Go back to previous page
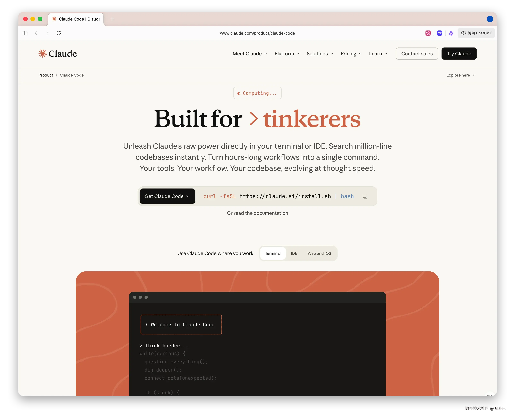This screenshot has width=515, height=420. (36, 33)
